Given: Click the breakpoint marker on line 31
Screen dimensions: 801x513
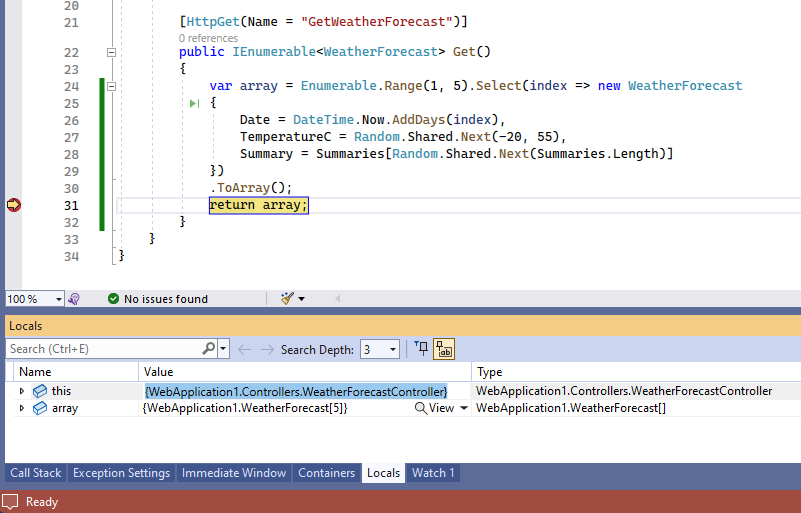Looking at the screenshot, I should coord(14,205).
